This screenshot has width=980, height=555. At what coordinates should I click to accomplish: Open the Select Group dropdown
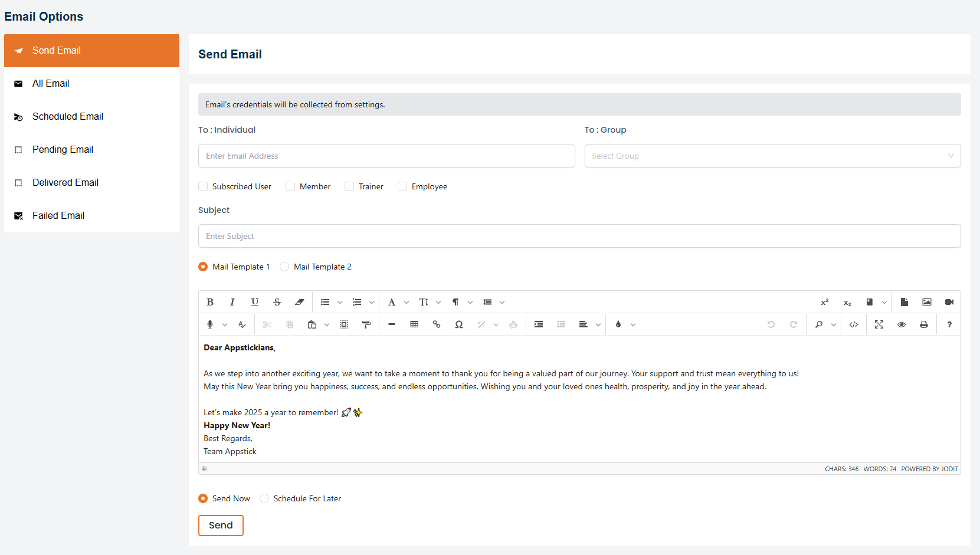tap(772, 156)
